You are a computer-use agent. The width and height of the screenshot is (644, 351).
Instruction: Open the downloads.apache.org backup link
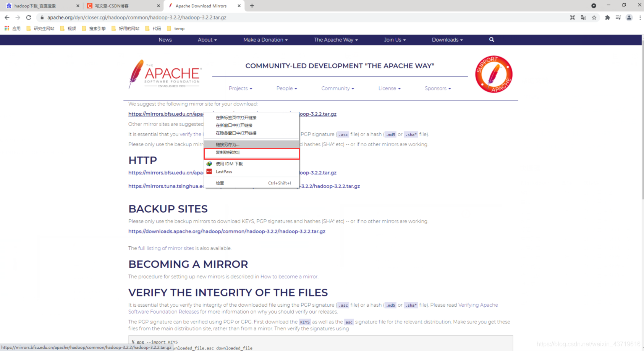[x=227, y=231]
